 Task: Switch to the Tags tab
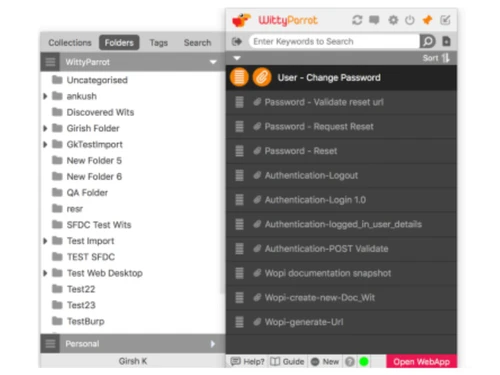[x=159, y=43]
